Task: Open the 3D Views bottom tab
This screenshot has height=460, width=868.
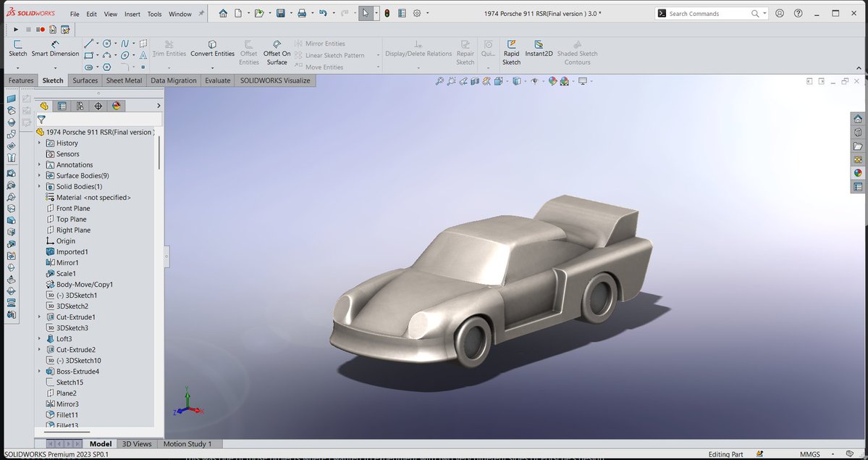Action: tap(137, 444)
